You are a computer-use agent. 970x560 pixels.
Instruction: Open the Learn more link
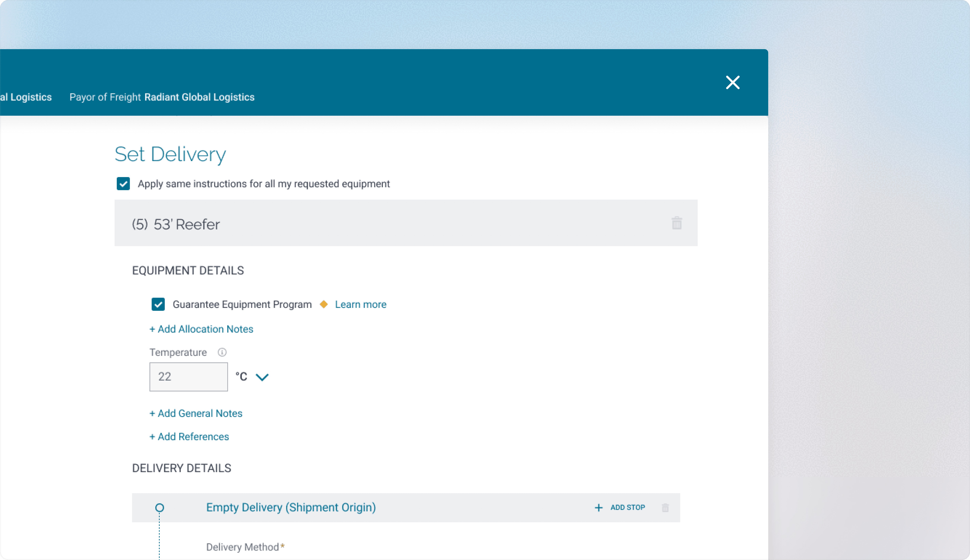coord(361,304)
